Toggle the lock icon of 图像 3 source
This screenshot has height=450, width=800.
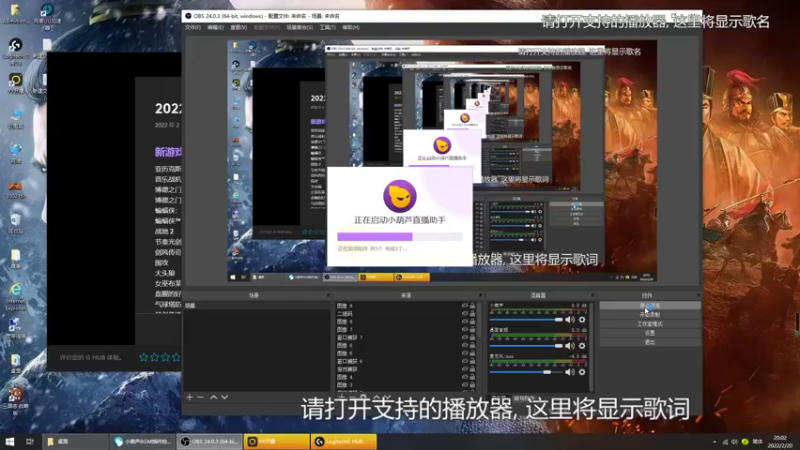(x=472, y=385)
